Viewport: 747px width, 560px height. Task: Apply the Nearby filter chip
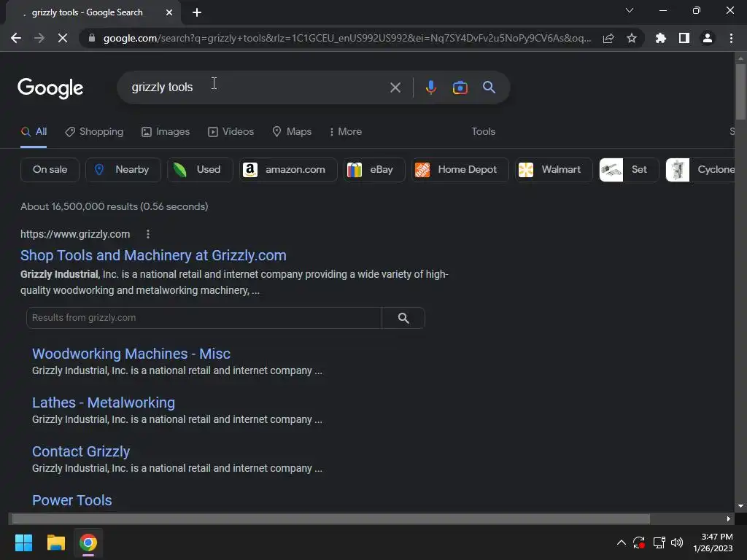(123, 169)
